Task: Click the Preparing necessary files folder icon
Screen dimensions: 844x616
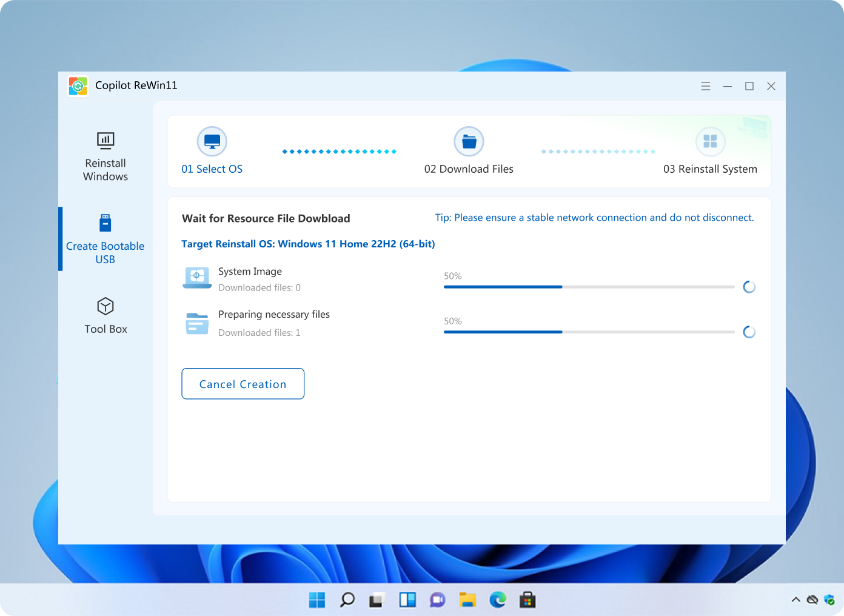Action: click(x=197, y=323)
